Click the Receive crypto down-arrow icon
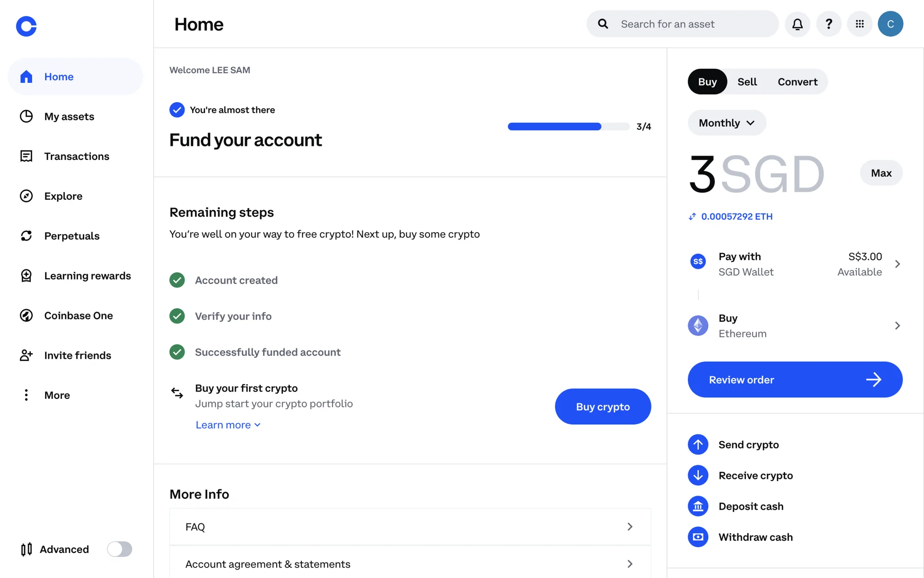The width and height of the screenshot is (924, 578). point(698,475)
